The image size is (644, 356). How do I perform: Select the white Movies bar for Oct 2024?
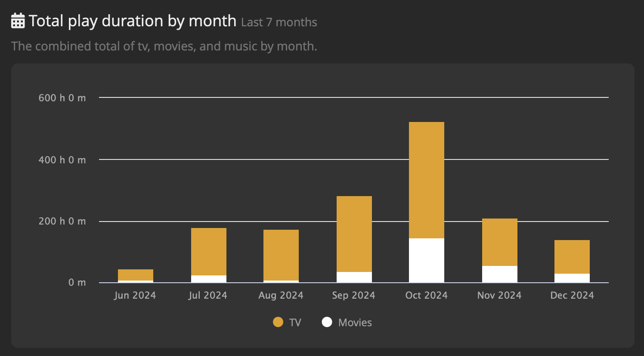(x=426, y=260)
